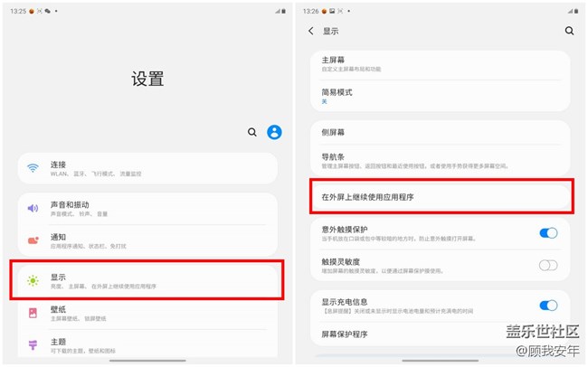The image size is (588, 367).
Task: Tap the 通知 notification icon
Action: pyautogui.click(x=33, y=240)
